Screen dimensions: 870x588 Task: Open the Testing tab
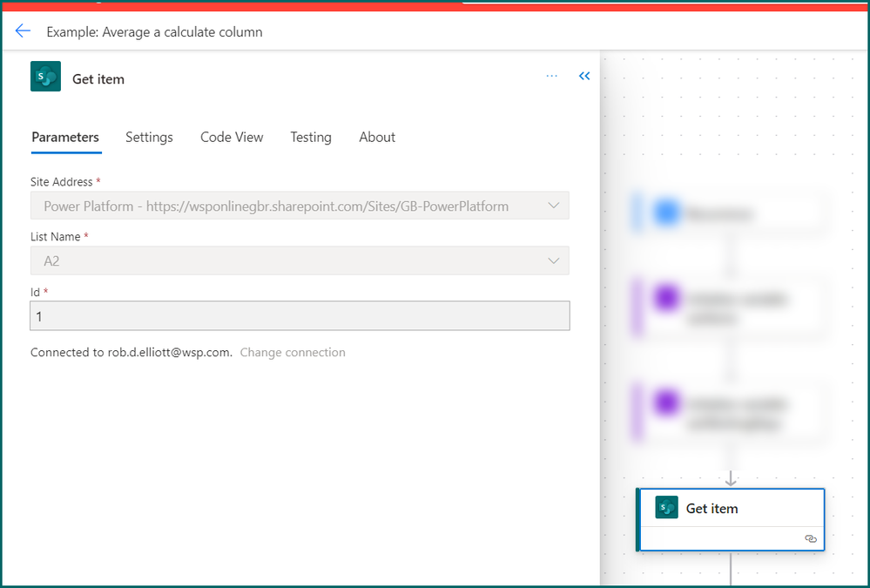(x=311, y=137)
